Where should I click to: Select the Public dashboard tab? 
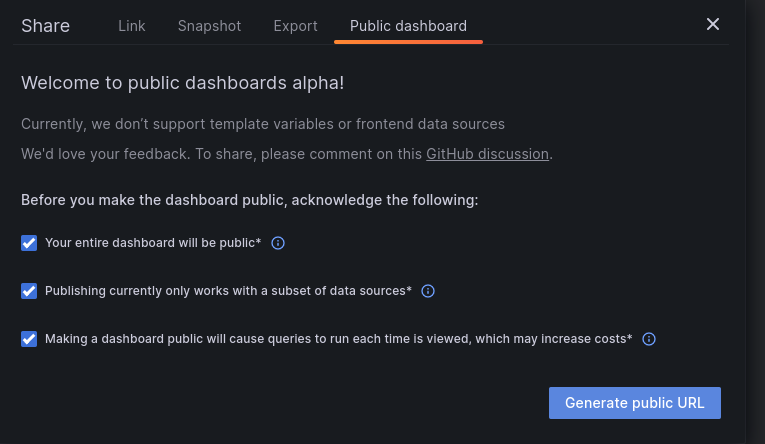coord(408,26)
